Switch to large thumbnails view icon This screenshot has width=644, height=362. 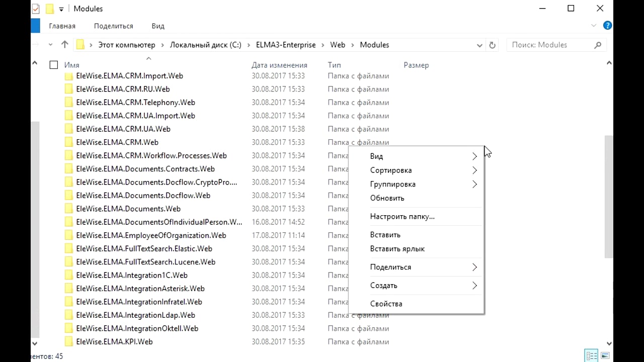(605, 355)
